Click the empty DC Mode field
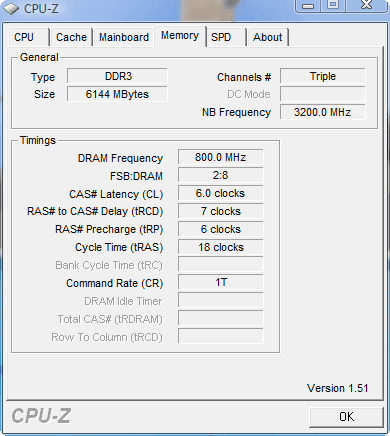Viewport: 390px width, 436px height. coord(323,94)
